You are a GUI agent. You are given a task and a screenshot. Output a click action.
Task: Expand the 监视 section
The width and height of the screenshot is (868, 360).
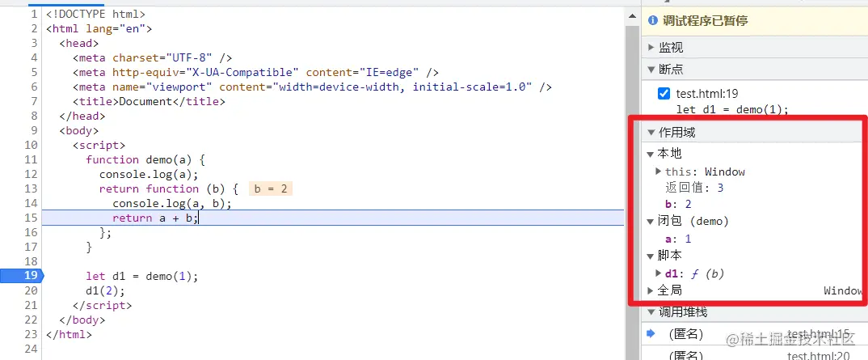coord(651,48)
